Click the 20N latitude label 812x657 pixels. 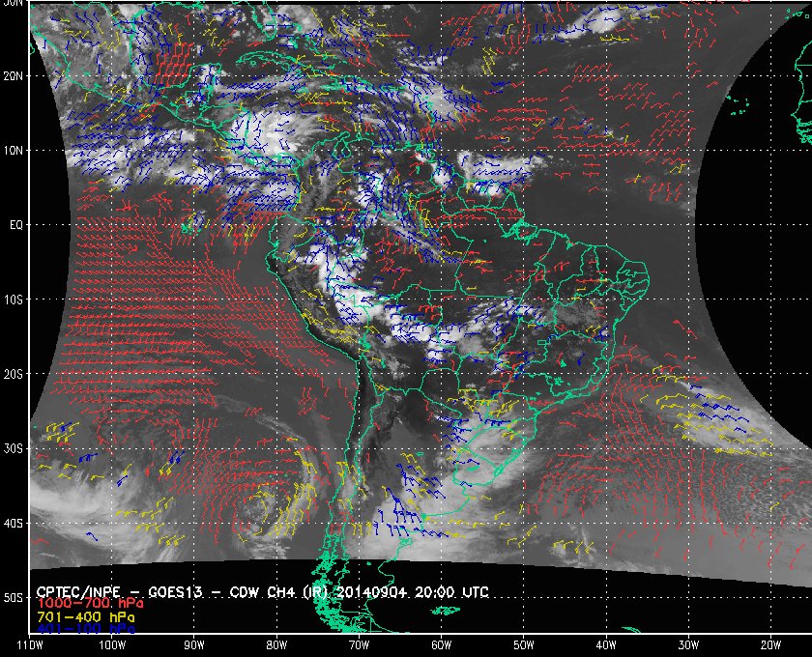(x=13, y=75)
